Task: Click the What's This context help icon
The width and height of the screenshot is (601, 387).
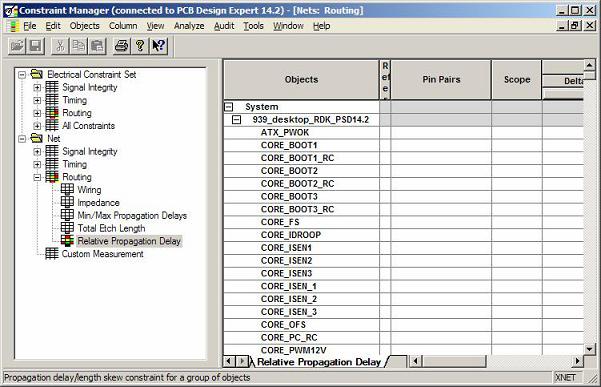Action: click(x=158, y=46)
